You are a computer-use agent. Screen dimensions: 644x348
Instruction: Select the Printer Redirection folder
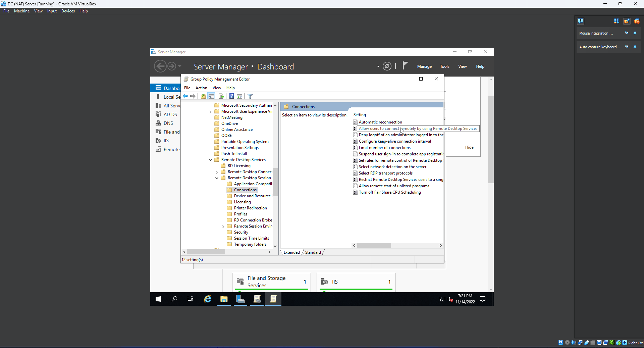tap(250, 208)
